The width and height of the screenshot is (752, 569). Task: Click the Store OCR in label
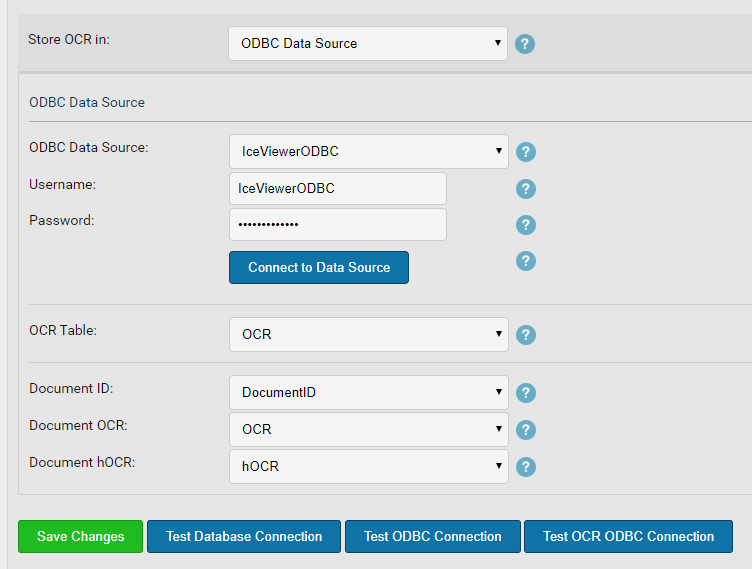pyautogui.click(x=69, y=39)
